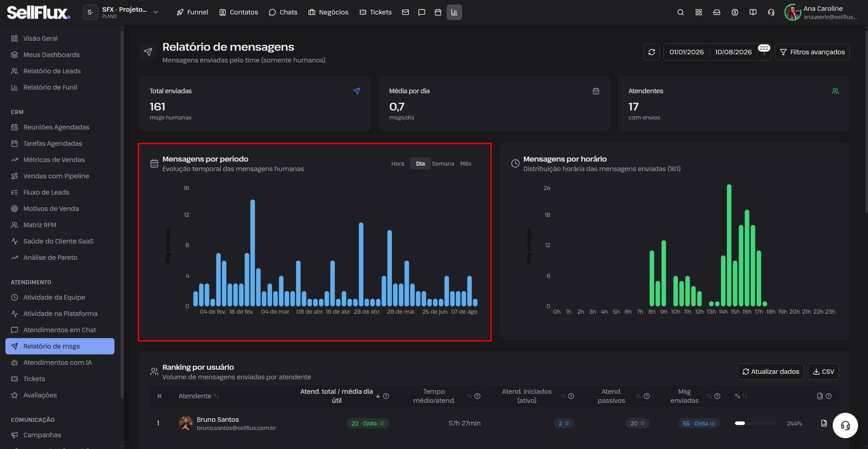Click the brain AI icon in header

tap(735, 12)
